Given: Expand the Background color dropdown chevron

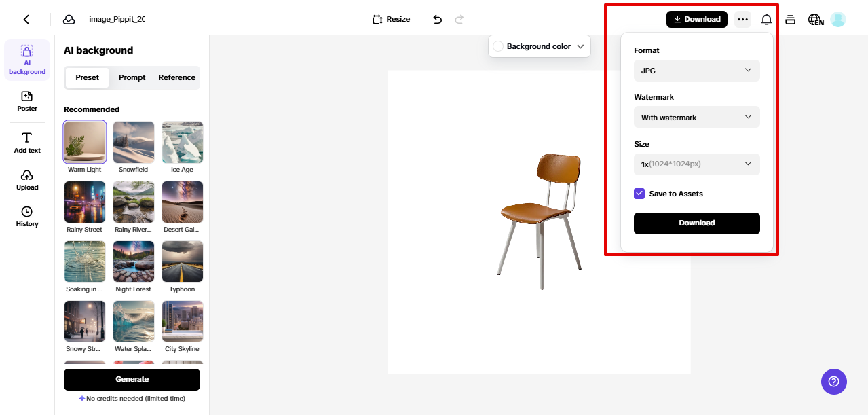Looking at the screenshot, I should (580, 46).
